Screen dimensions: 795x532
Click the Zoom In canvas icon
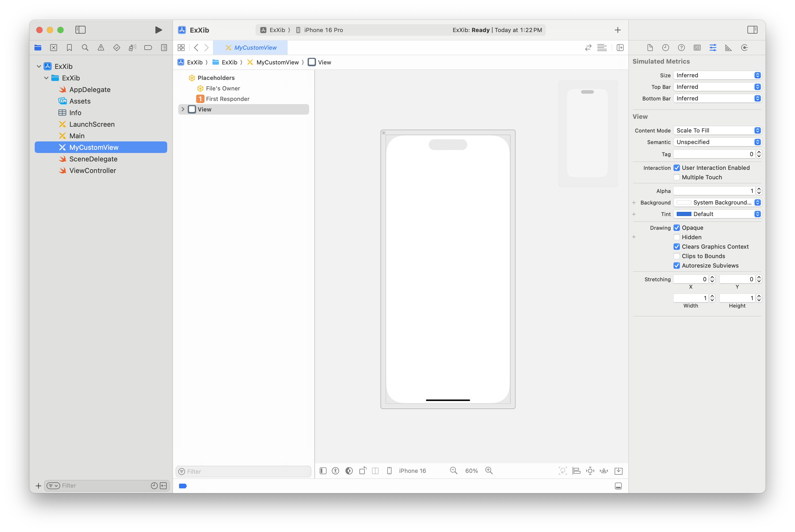489,470
